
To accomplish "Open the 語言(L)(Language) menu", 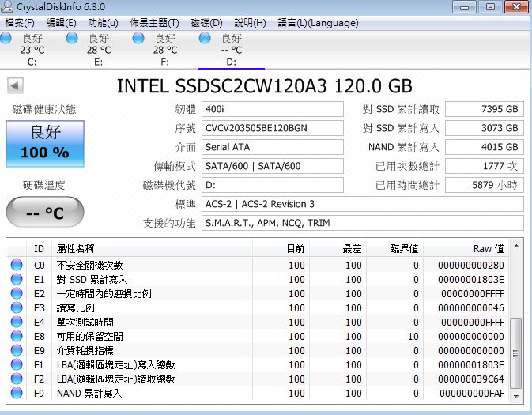I will [x=318, y=23].
